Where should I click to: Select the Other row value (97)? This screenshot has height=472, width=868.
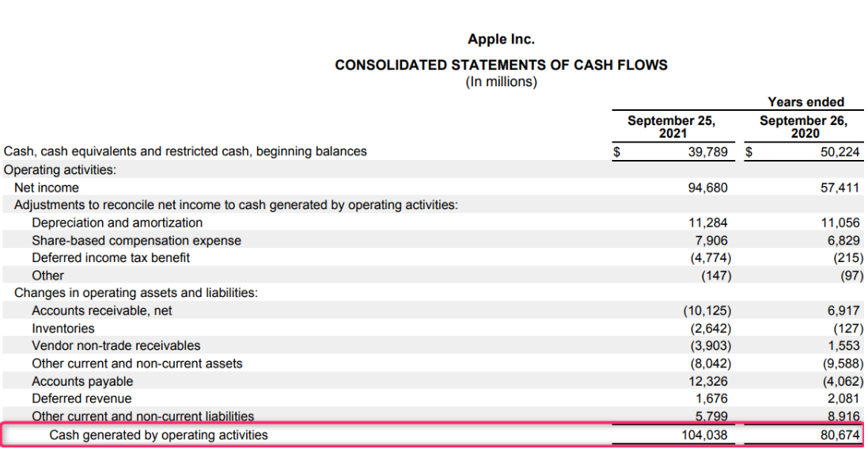(x=851, y=276)
